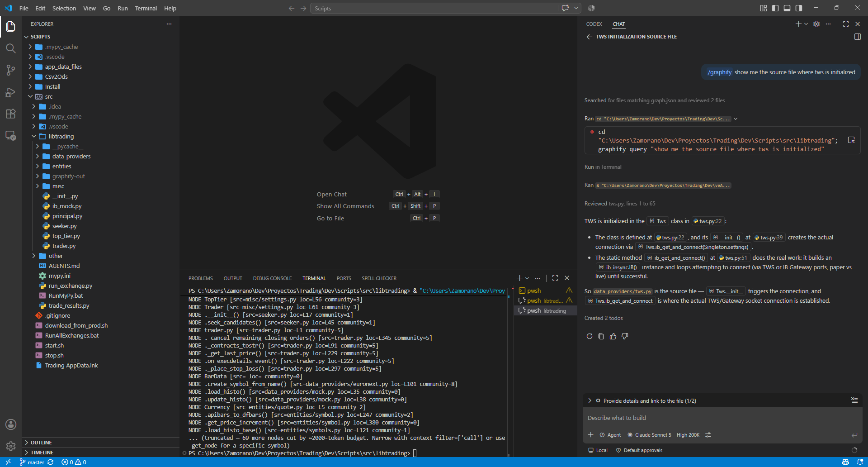Click the terminal vertical scrollbar
This screenshot has height=467, width=868.
[x=509, y=371]
